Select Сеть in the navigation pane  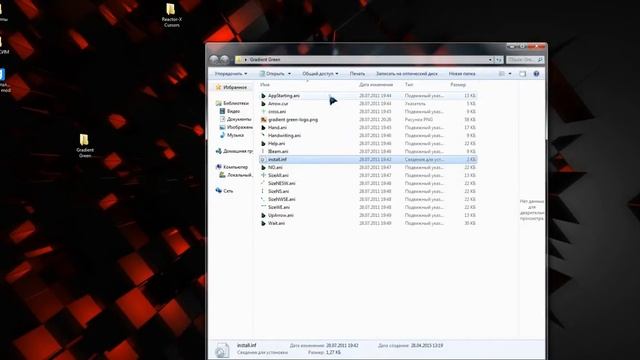pyautogui.click(x=224, y=191)
